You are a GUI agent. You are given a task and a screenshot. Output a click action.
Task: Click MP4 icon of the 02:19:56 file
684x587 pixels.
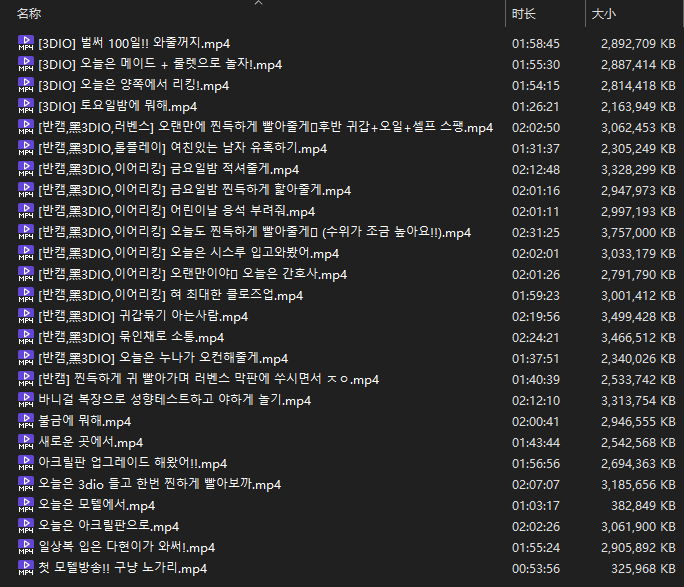pyautogui.click(x=26, y=316)
